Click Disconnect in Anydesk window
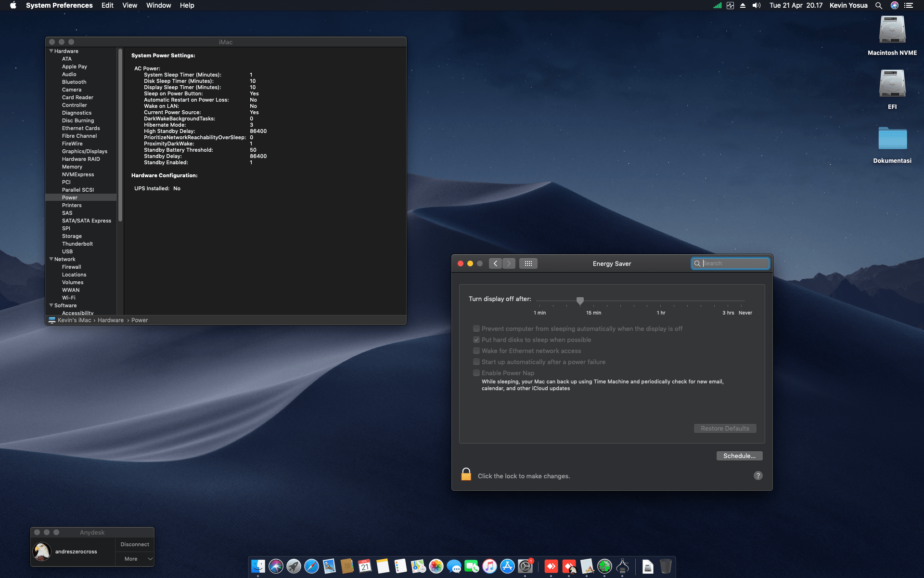Viewport: 924px width, 578px height. (x=135, y=544)
